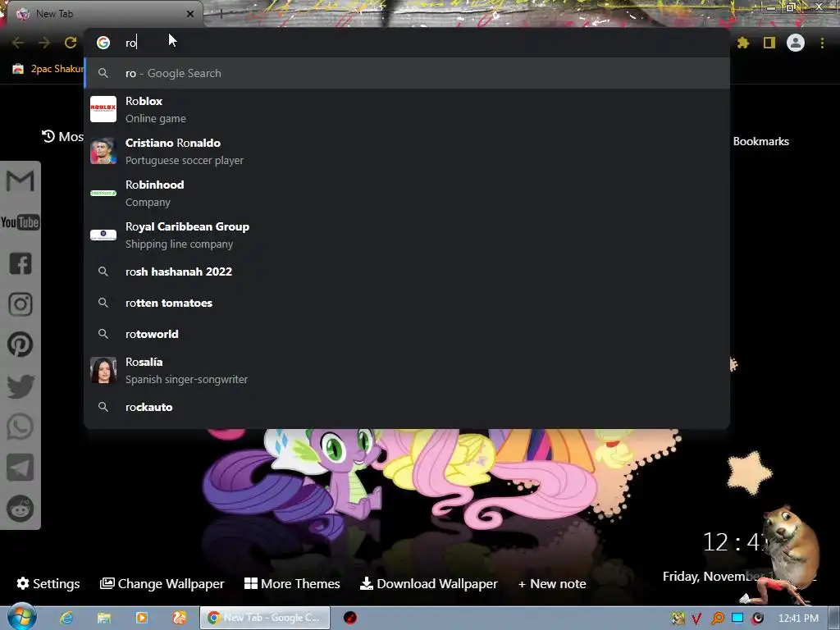Open media player taskbar icon
Viewport: 840px width, 630px height.
coord(142,618)
